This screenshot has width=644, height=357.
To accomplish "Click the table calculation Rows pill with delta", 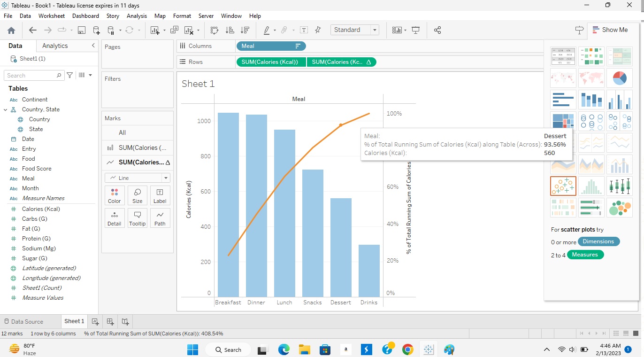I will click(341, 62).
